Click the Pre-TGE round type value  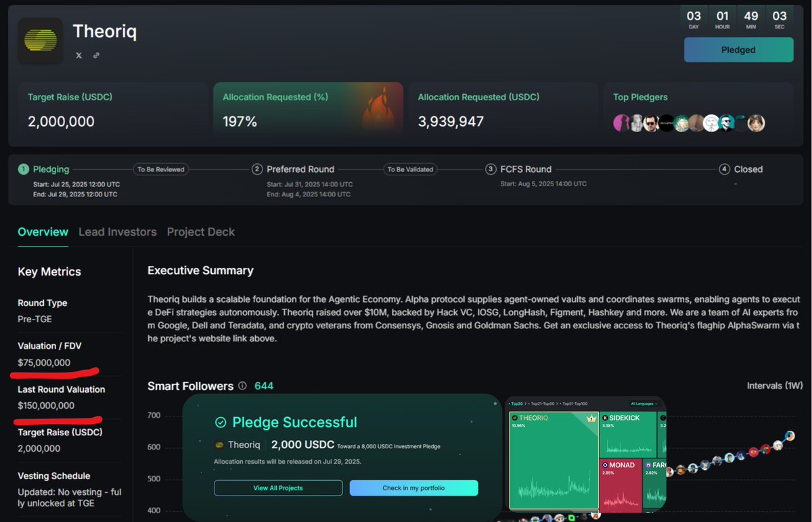tap(33, 318)
